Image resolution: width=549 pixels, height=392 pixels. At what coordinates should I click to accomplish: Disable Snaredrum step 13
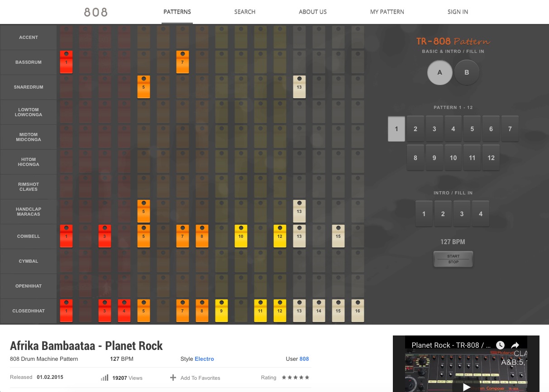(299, 87)
